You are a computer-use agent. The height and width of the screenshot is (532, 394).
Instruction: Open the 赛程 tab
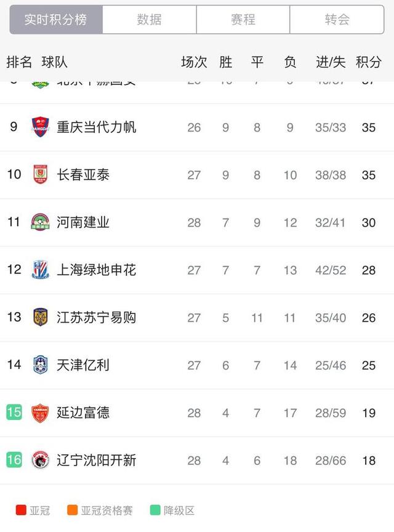tap(243, 19)
